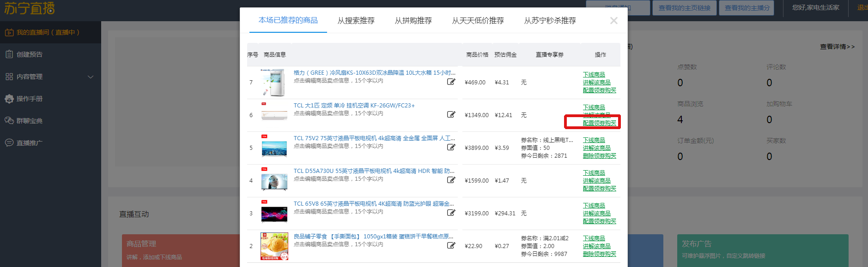The width and height of the screenshot is (868, 267).
Task: Click TCL air conditioner product thumbnail
Action: click(x=274, y=115)
